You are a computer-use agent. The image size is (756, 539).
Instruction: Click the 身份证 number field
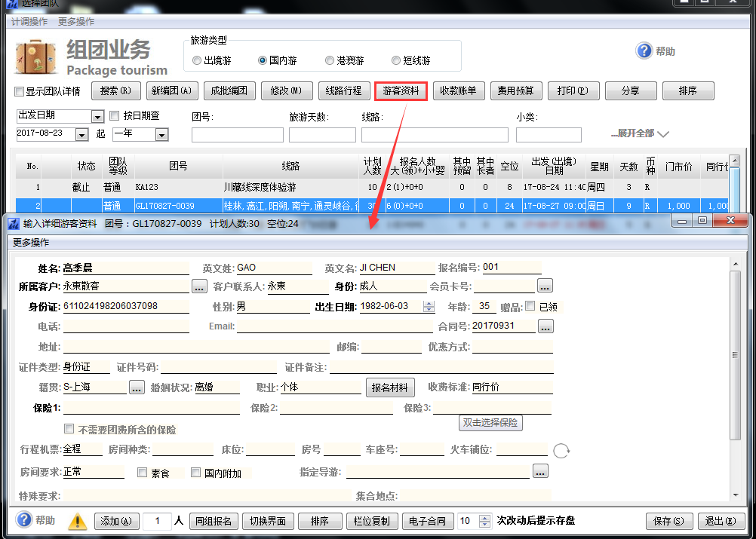click(126, 306)
